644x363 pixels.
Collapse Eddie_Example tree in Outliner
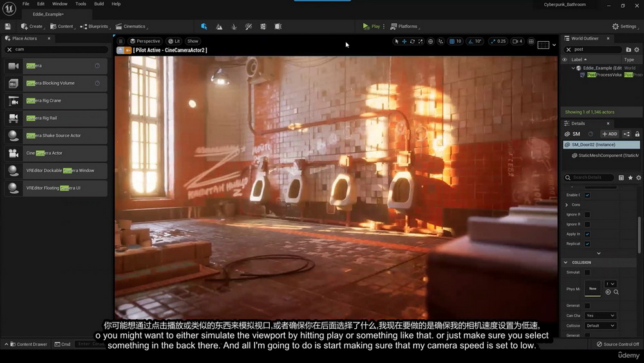point(573,68)
